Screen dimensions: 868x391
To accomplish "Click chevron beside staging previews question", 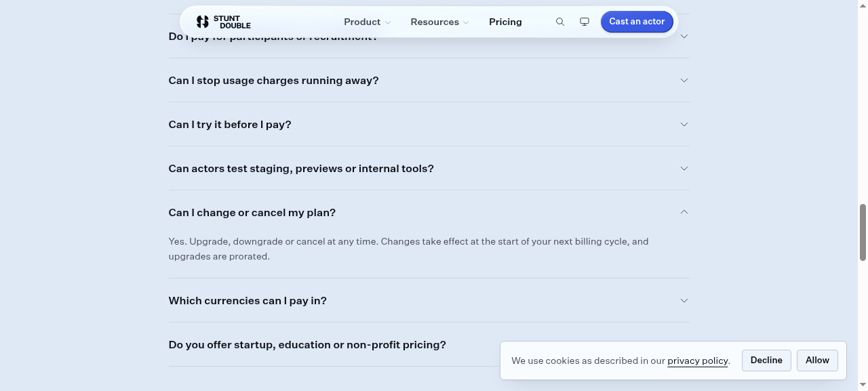I will [684, 168].
